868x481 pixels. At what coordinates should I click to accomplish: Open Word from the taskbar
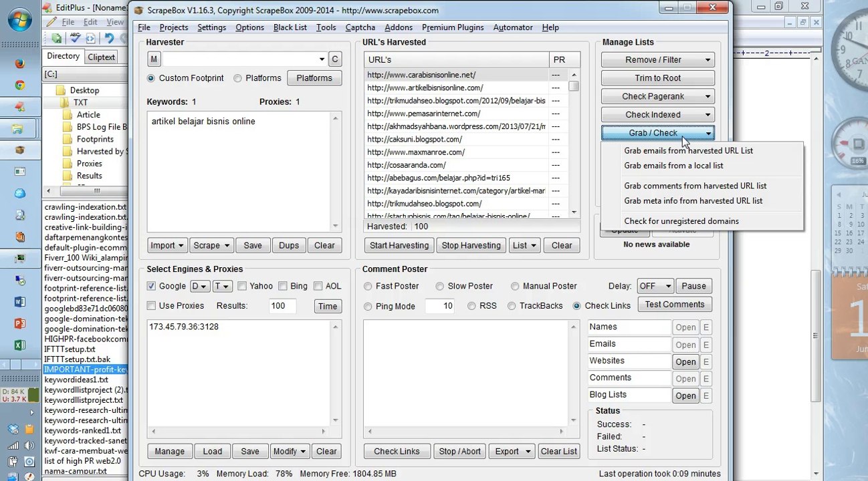pyautogui.click(x=19, y=302)
